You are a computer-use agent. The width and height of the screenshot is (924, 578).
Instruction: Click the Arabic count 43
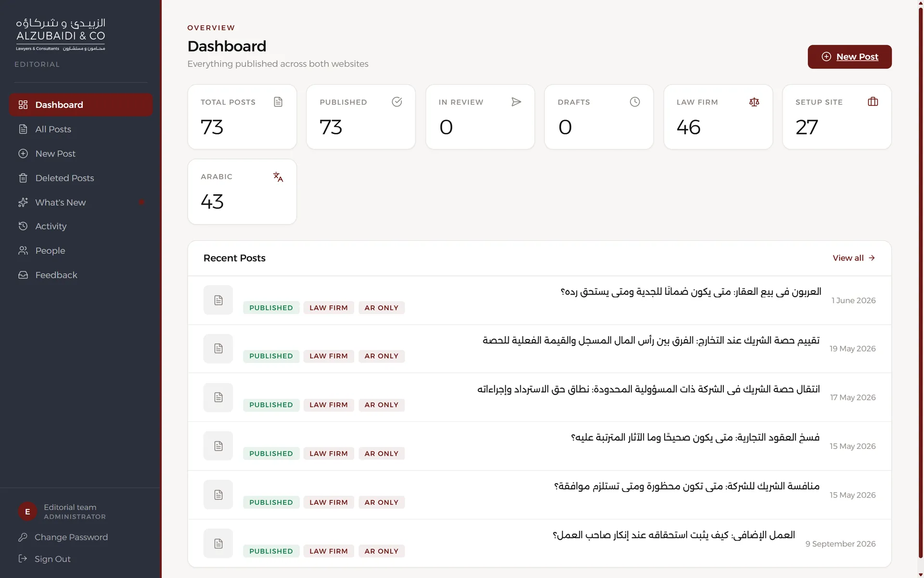[x=212, y=202]
